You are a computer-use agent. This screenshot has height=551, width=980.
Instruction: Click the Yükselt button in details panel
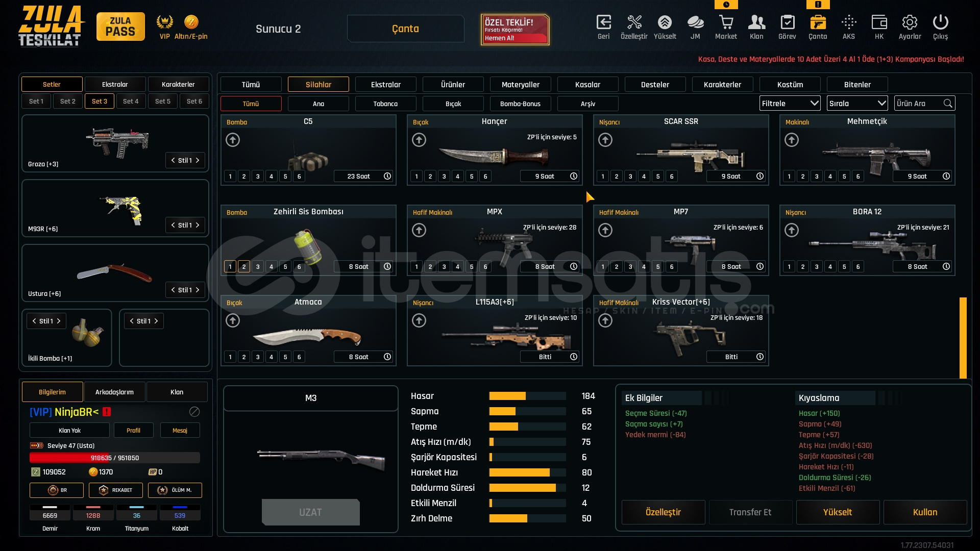coord(838,512)
